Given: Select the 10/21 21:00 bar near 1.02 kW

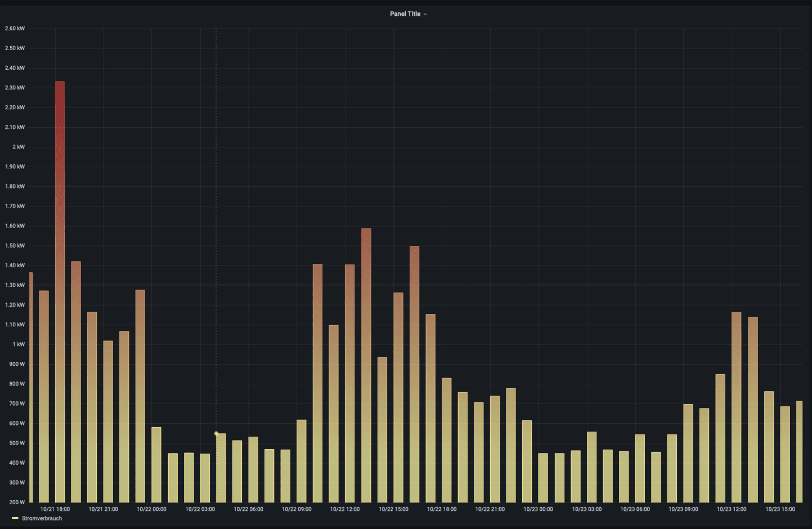Looking at the screenshot, I should coord(108,421).
